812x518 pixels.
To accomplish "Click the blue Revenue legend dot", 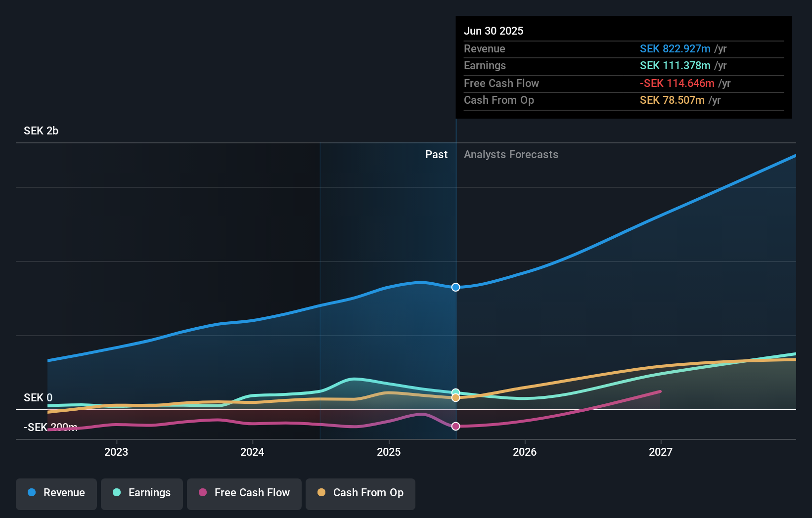I will tap(31, 492).
